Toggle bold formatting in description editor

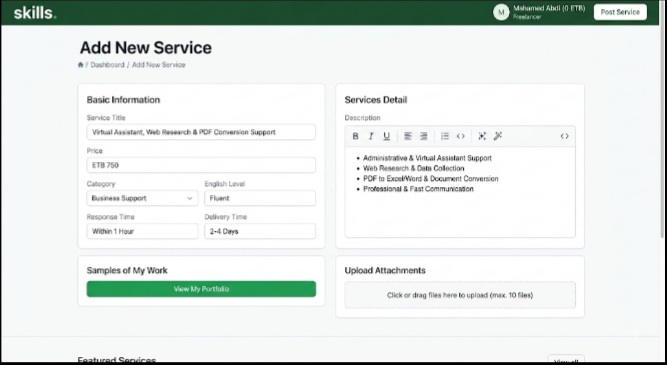coord(355,136)
